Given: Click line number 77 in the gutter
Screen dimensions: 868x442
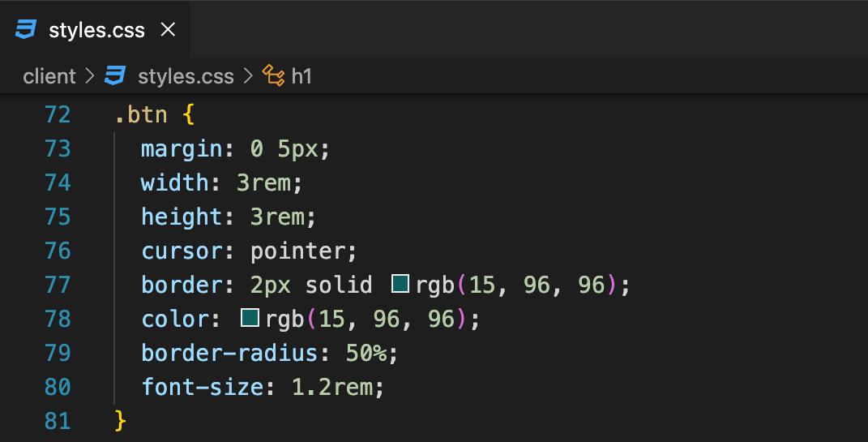Looking at the screenshot, I should [58, 285].
